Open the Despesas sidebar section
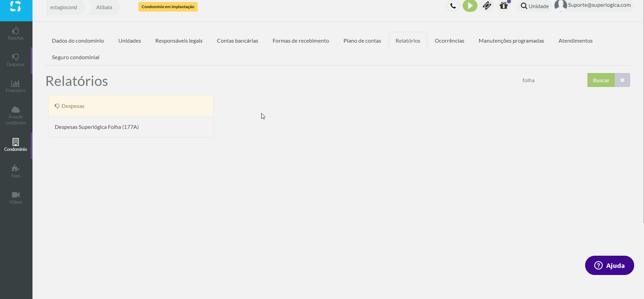Image resolution: width=644 pixels, height=299 pixels. tap(16, 60)
